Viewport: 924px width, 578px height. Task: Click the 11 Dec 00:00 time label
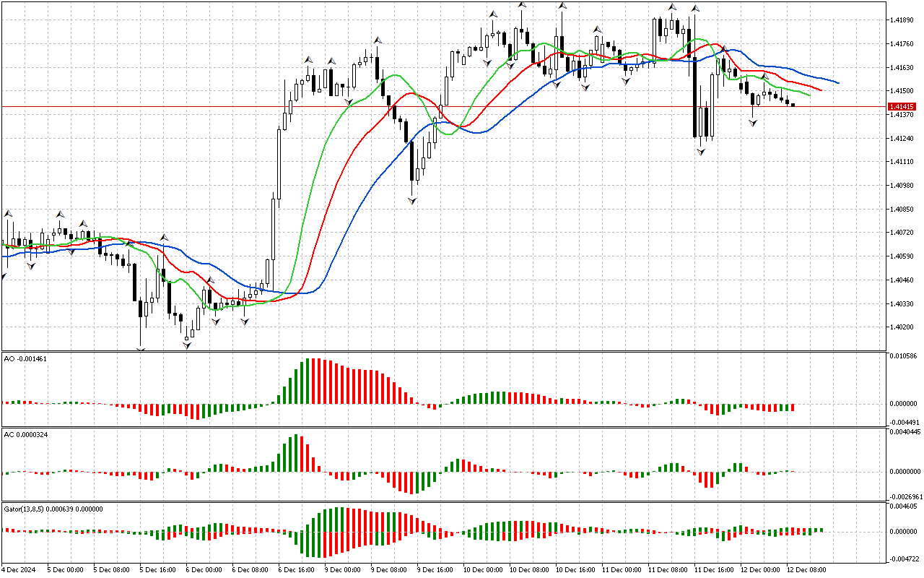(620, 569)
